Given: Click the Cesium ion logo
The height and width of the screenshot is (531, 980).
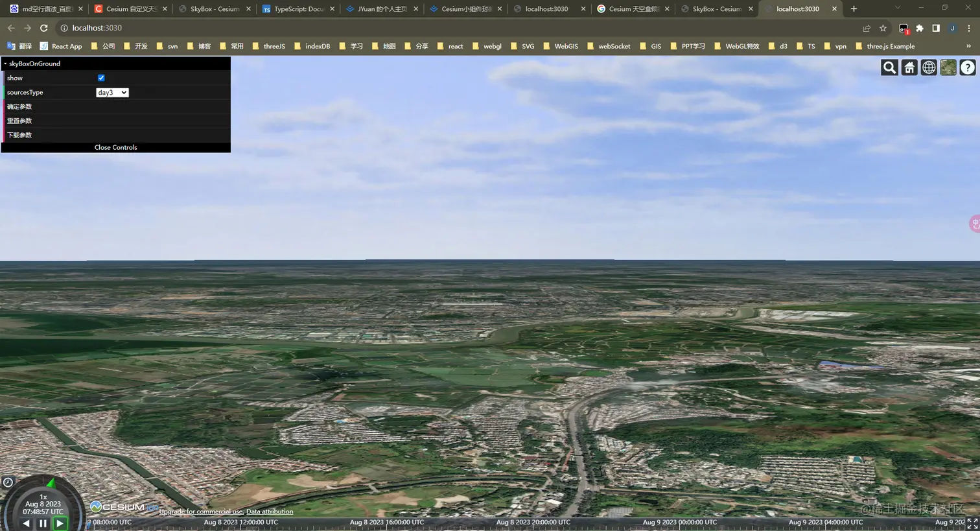Looking at the screenshot, I should coord(124,507).
